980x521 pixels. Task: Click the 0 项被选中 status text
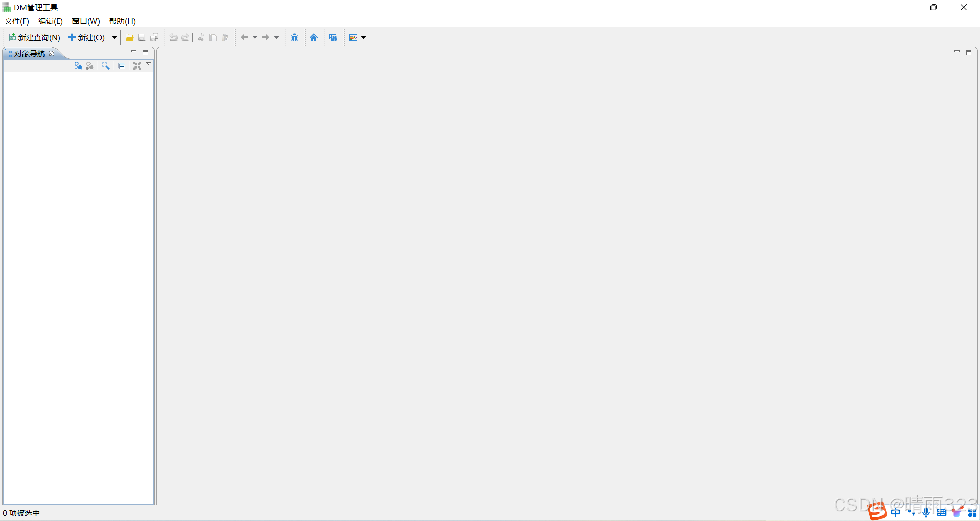click(21, 513)
